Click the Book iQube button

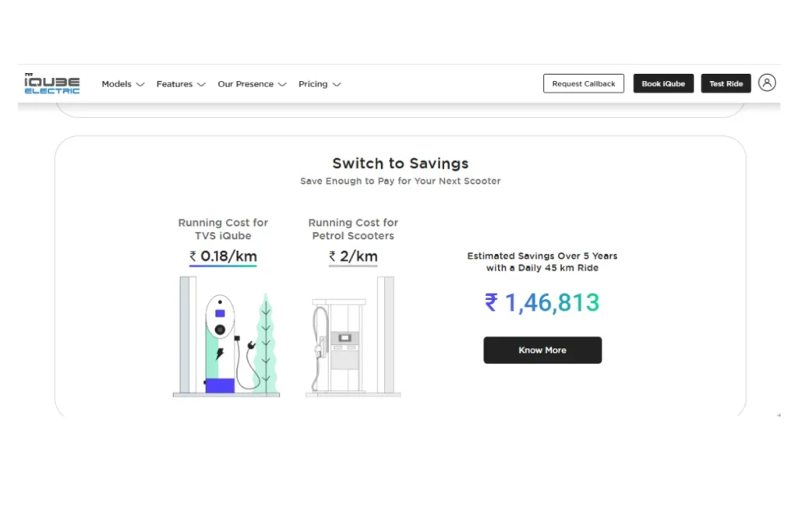click(x=663, y=83)
